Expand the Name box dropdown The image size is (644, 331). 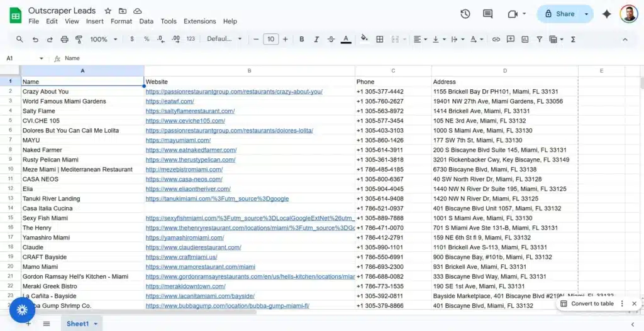pos(41,58)
